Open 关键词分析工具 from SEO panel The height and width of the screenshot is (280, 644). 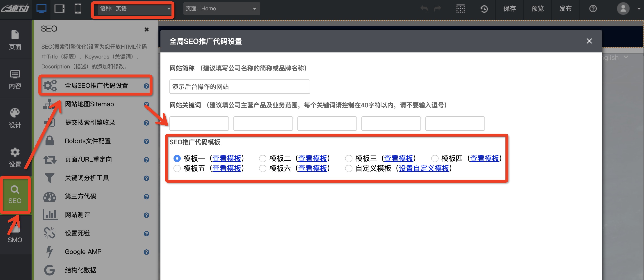click(x=87, y=178)
